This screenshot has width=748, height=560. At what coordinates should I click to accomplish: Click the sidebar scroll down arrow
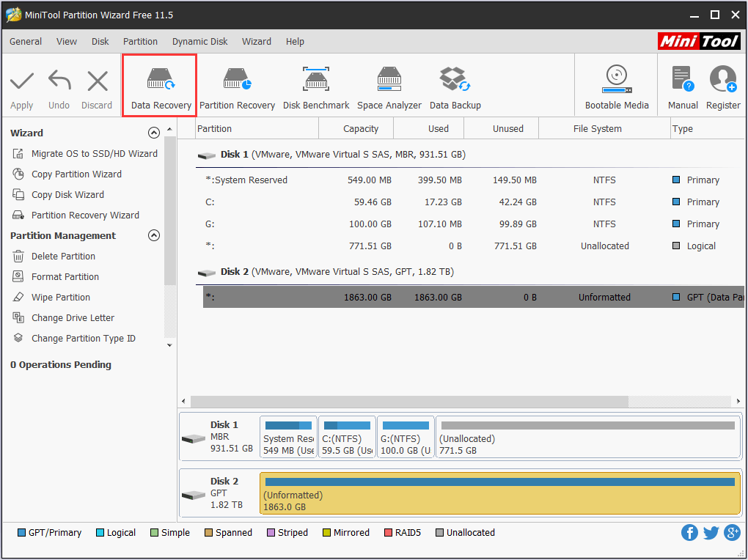click(x=169, y=345)
